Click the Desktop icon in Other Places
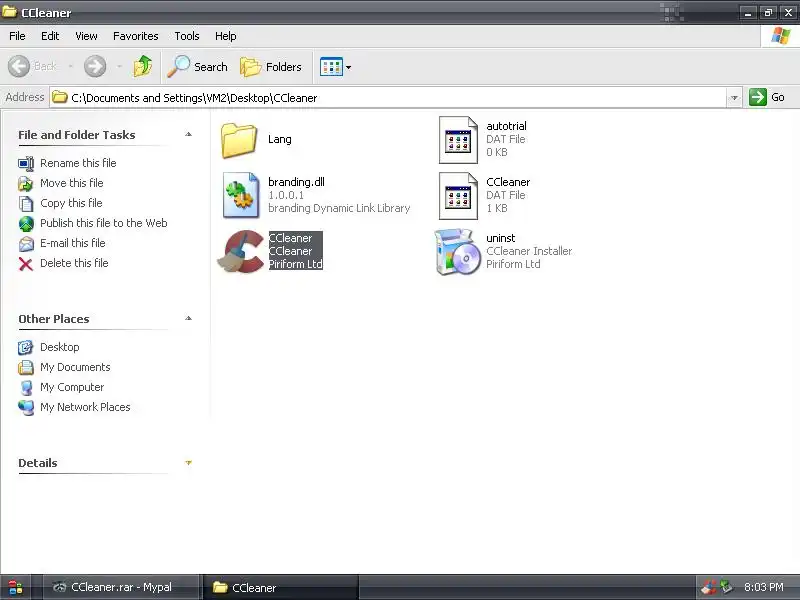Viewport: 800px width, 600px height. pyautogui.click(x=26, y=347)
